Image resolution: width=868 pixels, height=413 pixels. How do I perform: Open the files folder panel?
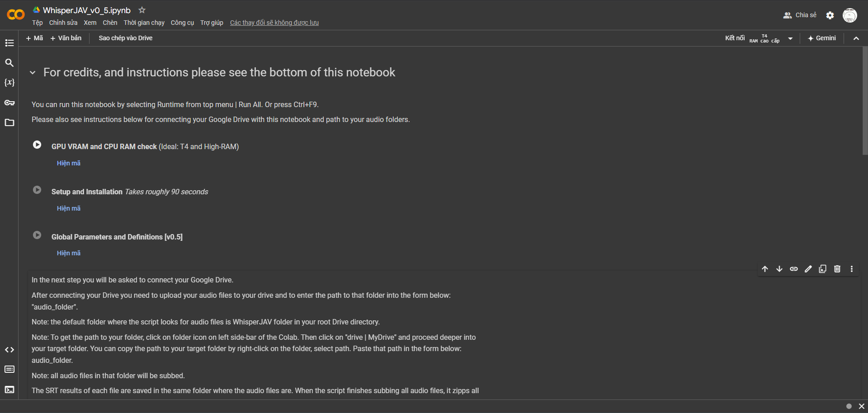coord(9,122)
